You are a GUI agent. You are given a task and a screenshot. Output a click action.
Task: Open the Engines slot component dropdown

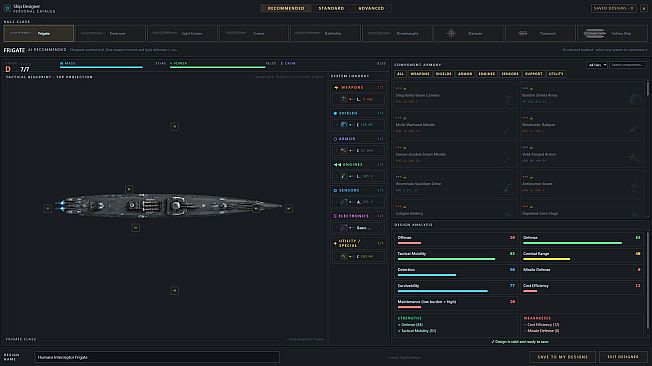[358, 176]
